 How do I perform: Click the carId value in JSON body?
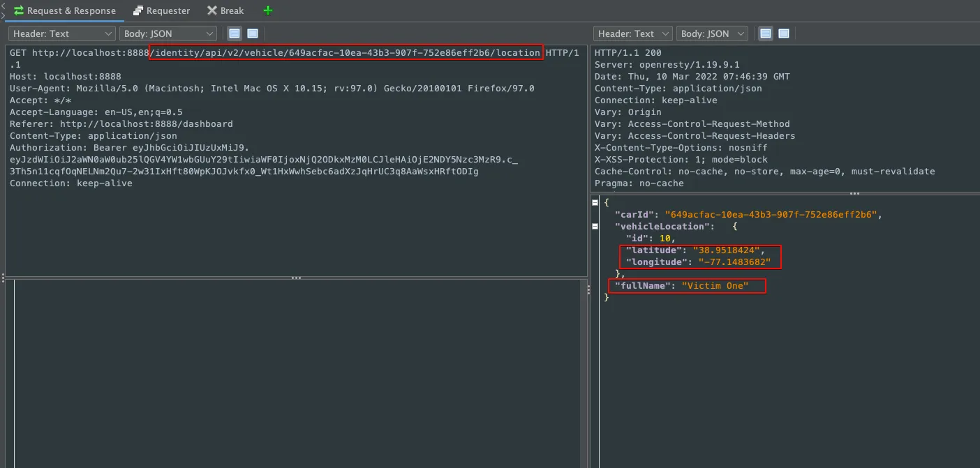coord(771,215)
